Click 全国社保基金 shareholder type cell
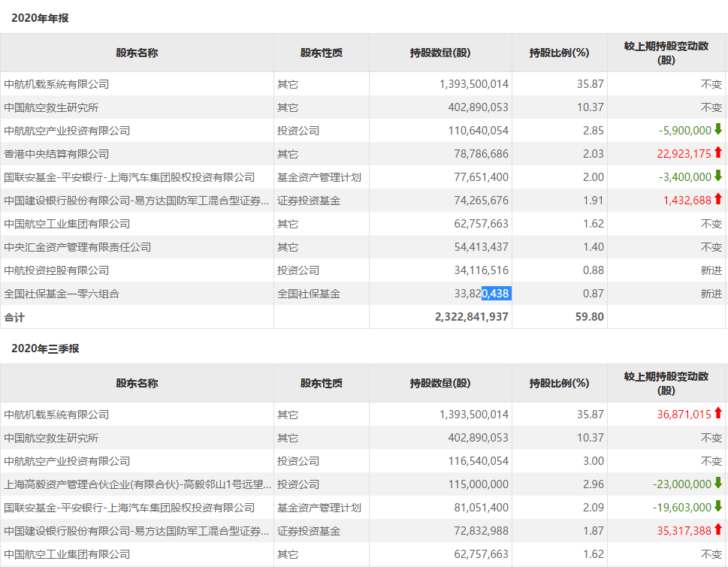Screen dimensions: 728x567 (x=309, y=294)
